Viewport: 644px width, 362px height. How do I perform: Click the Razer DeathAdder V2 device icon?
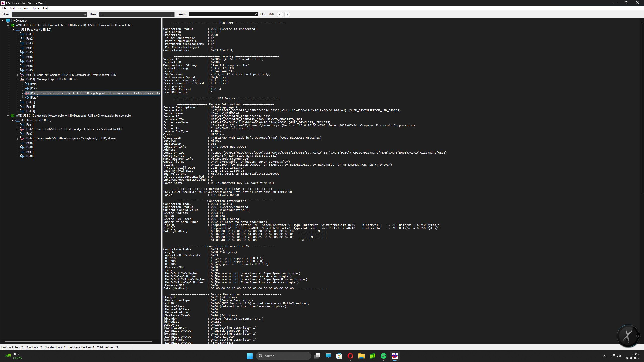(x=22, y=129)
